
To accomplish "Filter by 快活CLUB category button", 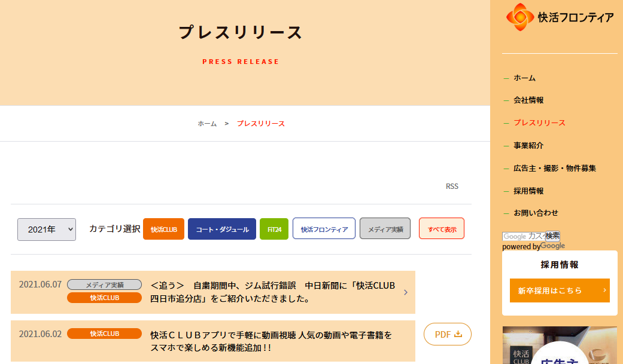I will 164,229.
